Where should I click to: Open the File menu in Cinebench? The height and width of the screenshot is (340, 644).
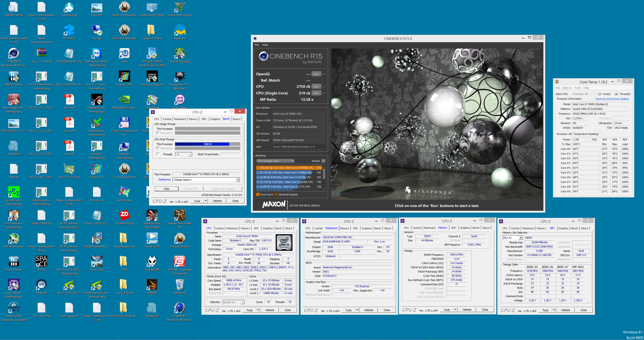coord(257,45)
